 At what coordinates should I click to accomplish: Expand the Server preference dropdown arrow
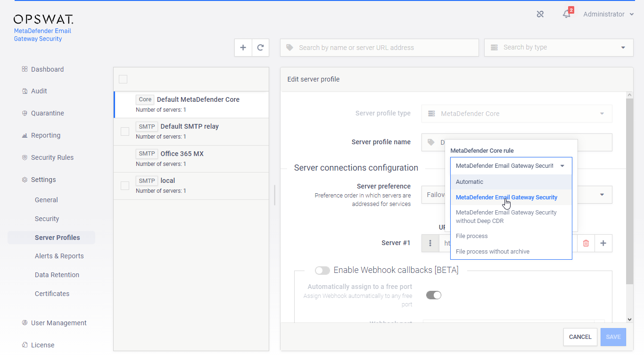(x=602, y=195)
